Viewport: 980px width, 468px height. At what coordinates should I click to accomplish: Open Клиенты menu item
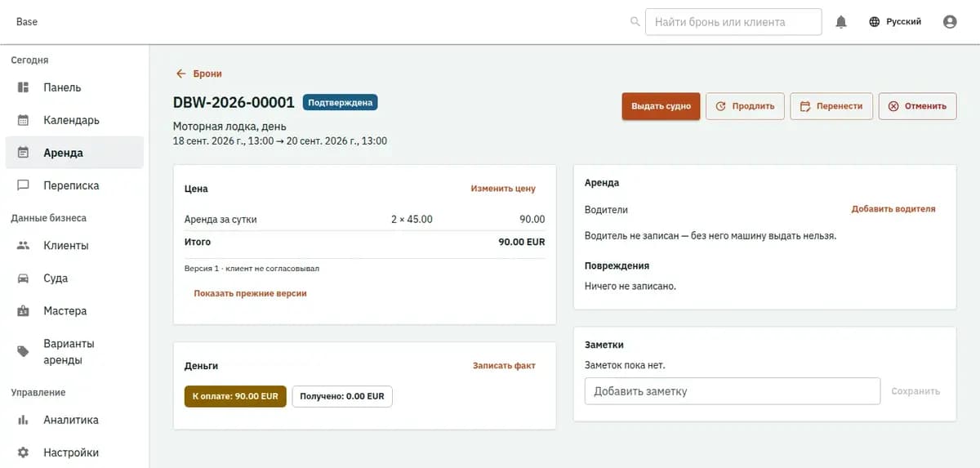(x=74, y=246)
